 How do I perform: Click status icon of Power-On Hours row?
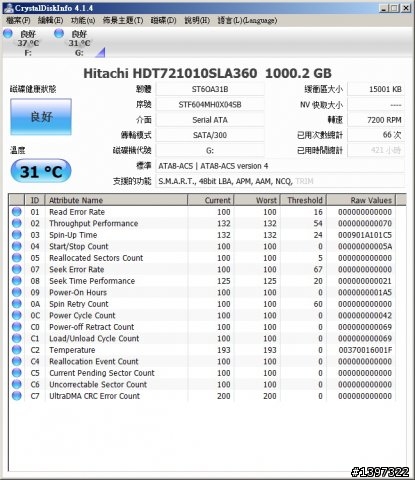pos(16,292)
